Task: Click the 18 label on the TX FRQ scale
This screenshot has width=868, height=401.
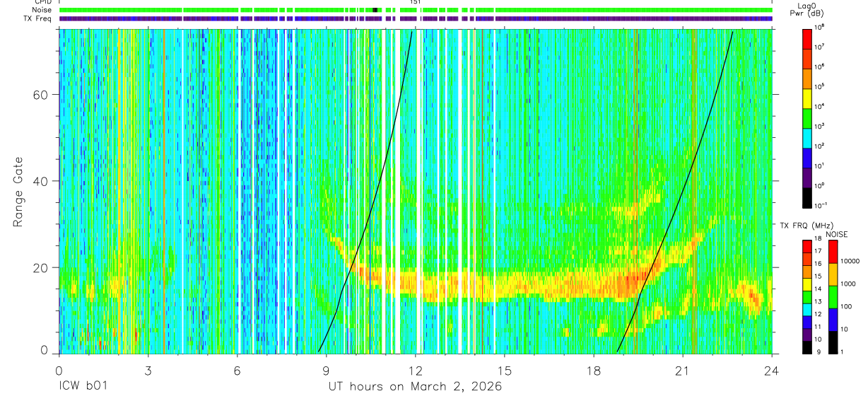Action: (819, 239)
